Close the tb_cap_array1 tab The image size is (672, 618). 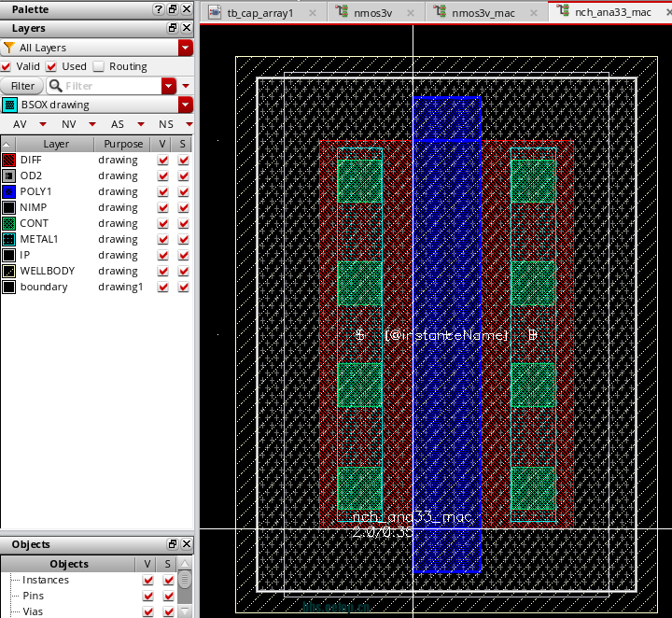tap(313, 13)
